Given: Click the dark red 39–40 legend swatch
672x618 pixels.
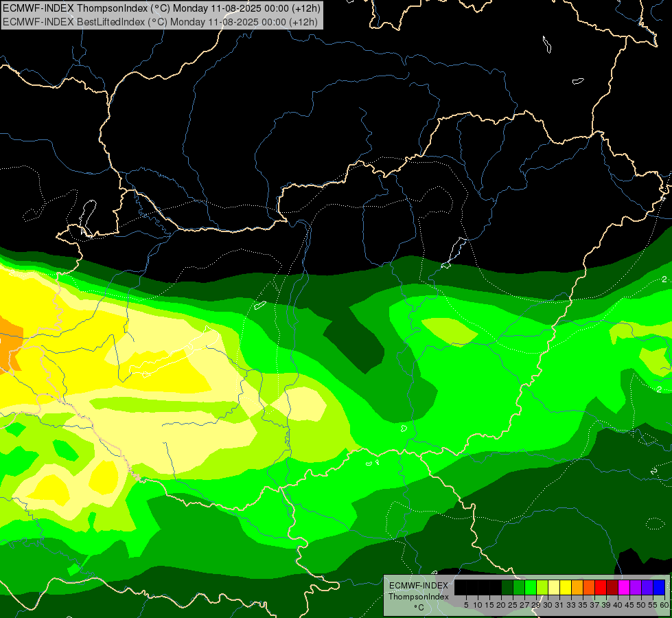Looking at the screenshot, I should (612, 587).
